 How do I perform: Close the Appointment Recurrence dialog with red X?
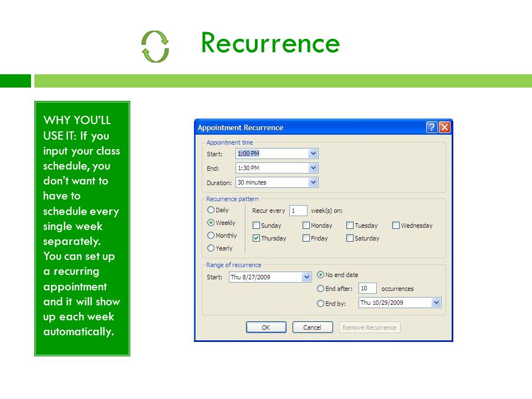click(444, 127)
